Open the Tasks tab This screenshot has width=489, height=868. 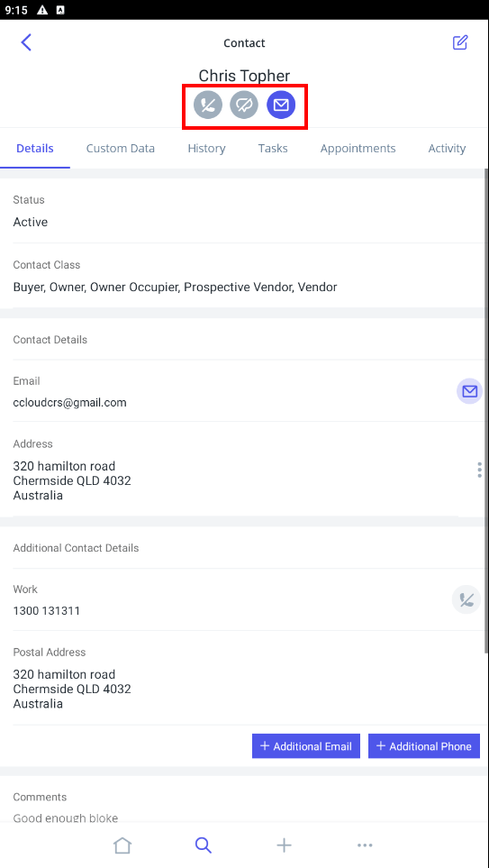click(273, 149)
